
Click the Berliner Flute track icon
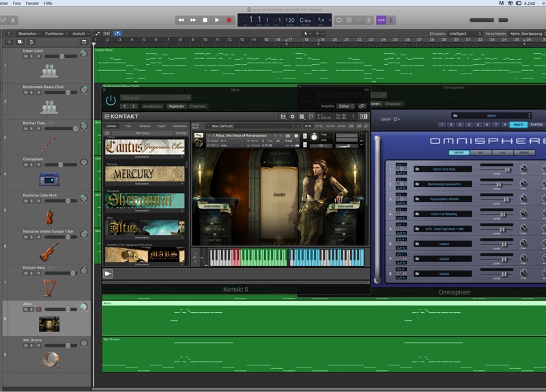coord(49,143)
